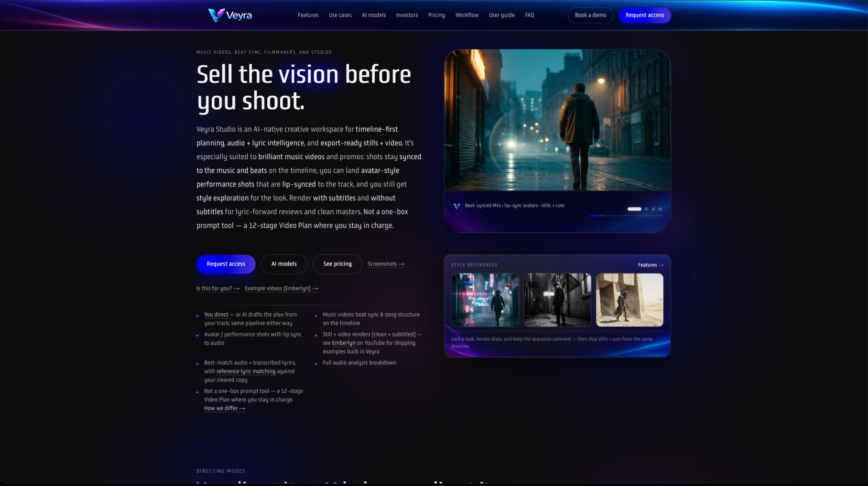Select the neon cyberpunk style thumbnail
Screen dimensions: 868x486
point(485,300)
